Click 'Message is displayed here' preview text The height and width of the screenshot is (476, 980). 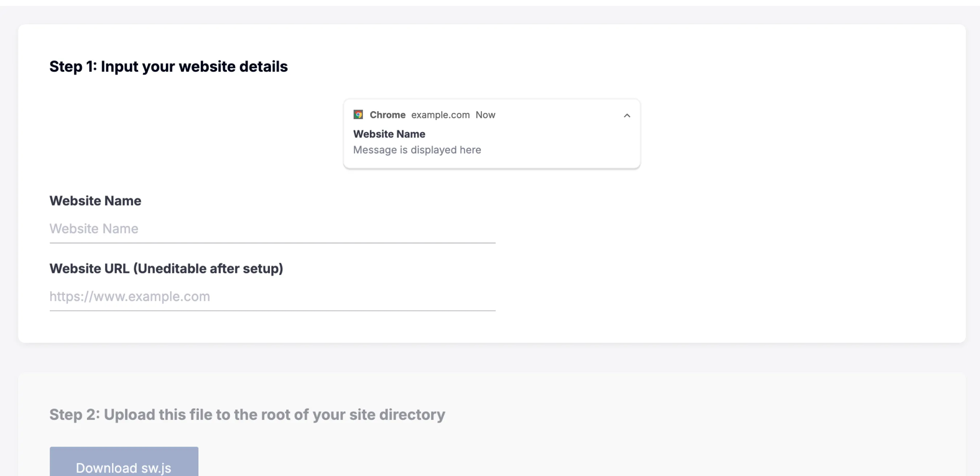point(417,150)
